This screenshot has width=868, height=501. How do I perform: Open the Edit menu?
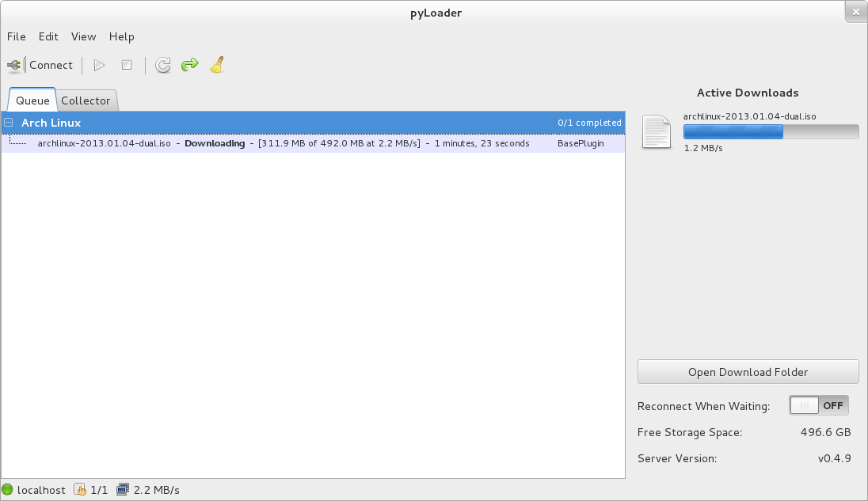point(48,36)
